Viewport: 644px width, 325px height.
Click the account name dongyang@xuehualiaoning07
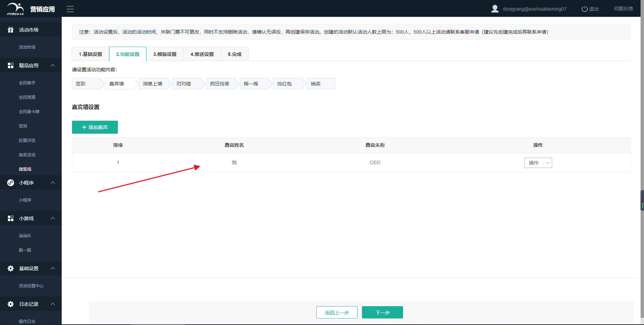click(x=535, y=9)
